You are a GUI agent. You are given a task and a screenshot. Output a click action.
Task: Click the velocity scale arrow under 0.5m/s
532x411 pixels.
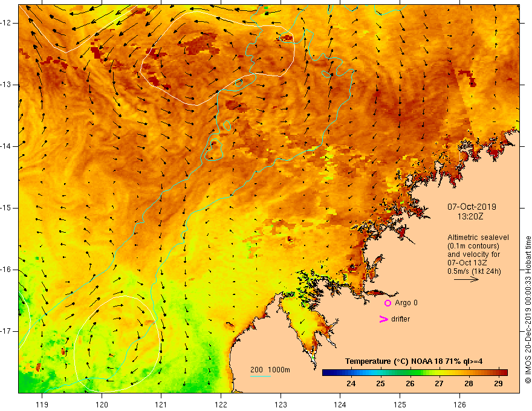pyautogui.click(x=466, y=279)
